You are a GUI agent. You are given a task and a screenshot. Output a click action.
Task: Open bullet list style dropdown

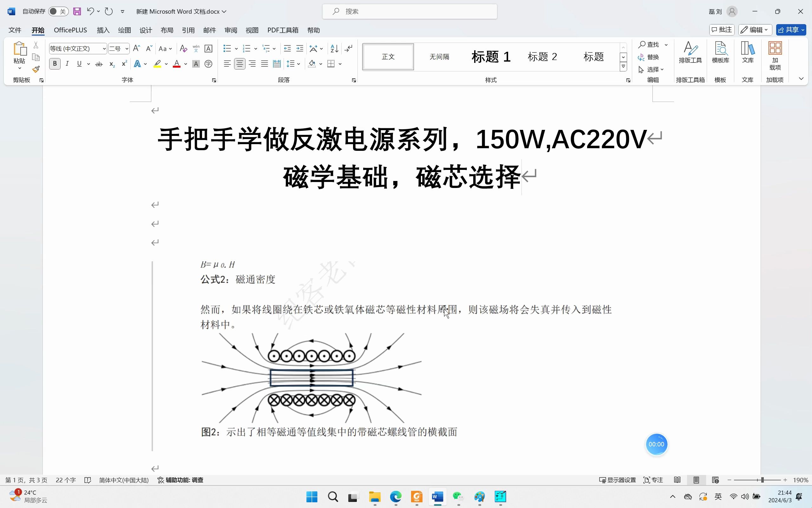(236, 49)
